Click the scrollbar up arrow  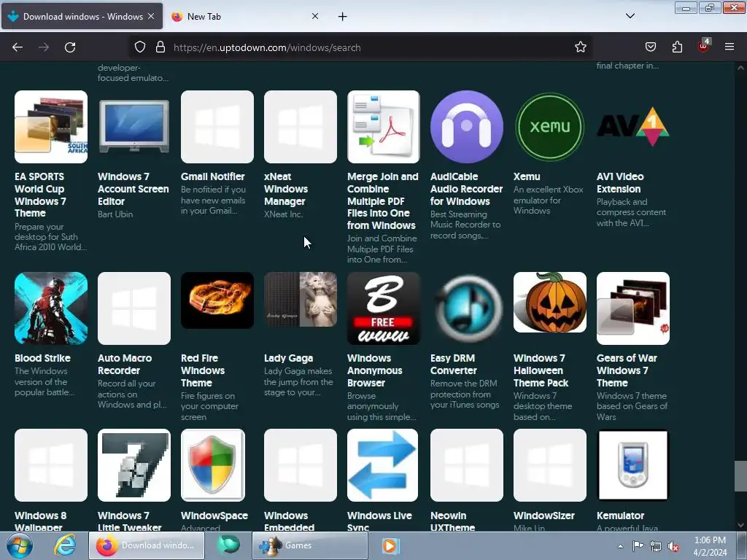[740, 68]
